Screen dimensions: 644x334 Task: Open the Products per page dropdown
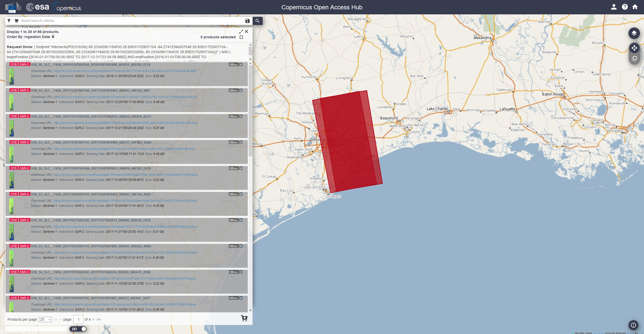45,319
